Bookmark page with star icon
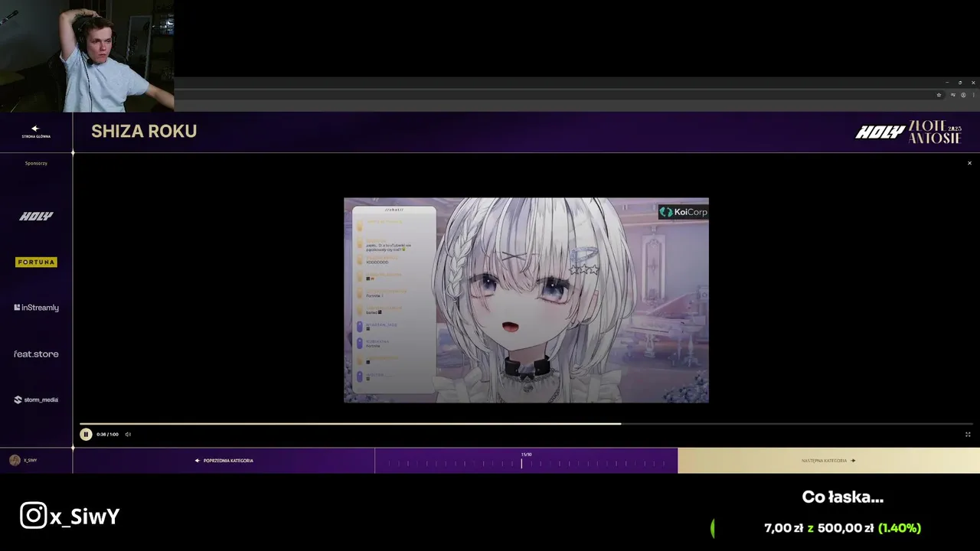 [939, 95]
